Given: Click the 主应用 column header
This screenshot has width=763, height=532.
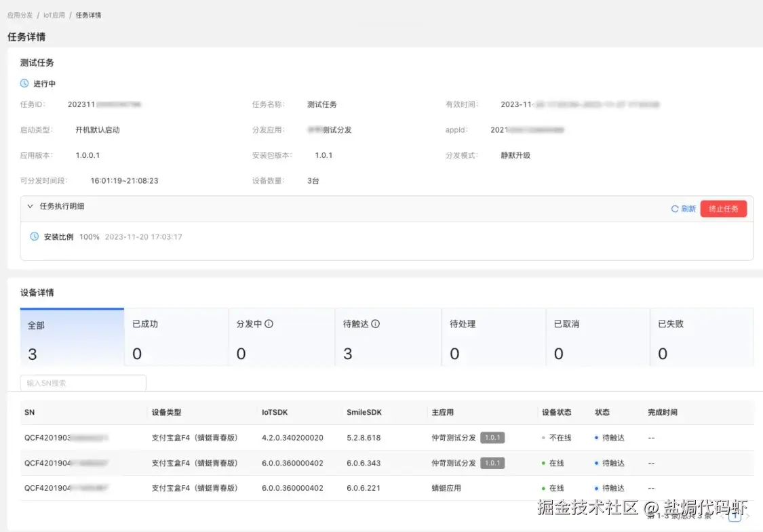Looking at the screenshot, I should pos(443,412).
